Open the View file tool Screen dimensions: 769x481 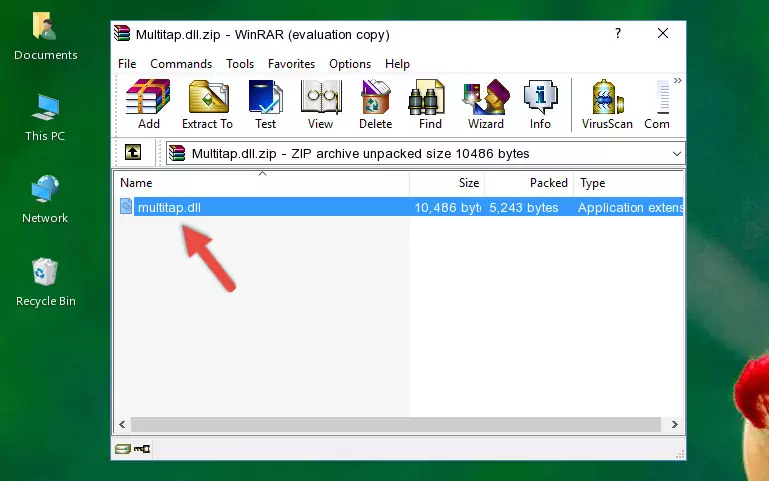tap(321, 104)
